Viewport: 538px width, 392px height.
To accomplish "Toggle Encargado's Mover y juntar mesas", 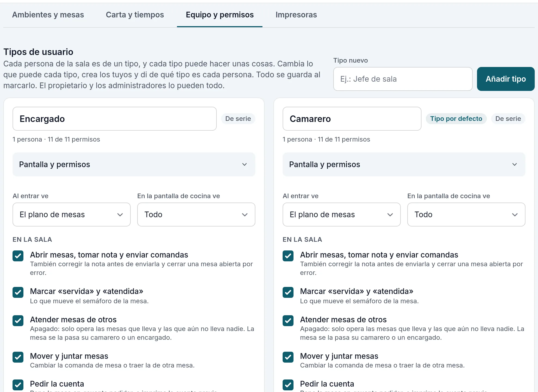I will click(x=18, y=357).
